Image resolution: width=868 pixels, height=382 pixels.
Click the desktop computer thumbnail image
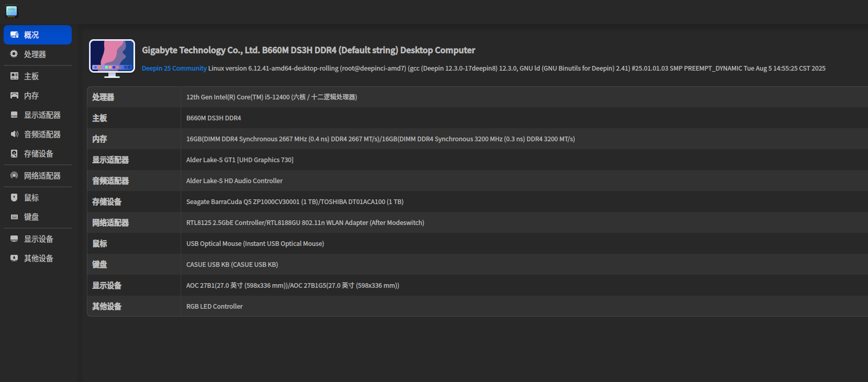tap(112, 59)
